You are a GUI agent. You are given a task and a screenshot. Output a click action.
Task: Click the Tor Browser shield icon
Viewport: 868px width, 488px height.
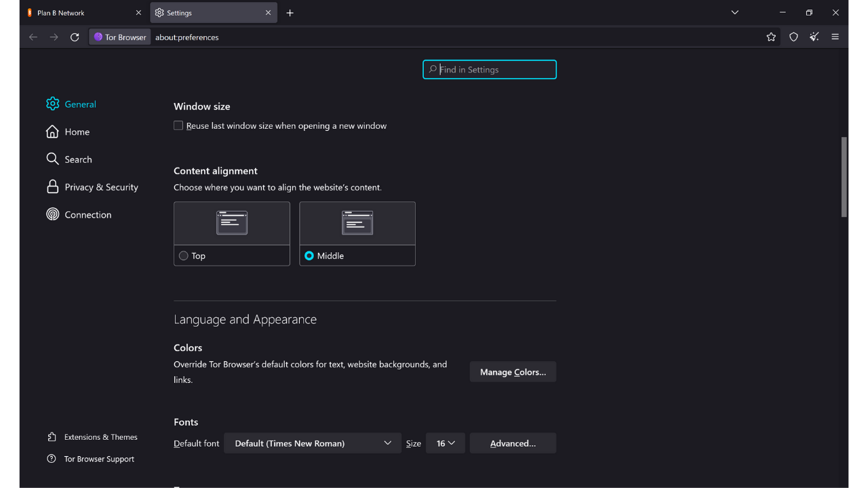793,37
